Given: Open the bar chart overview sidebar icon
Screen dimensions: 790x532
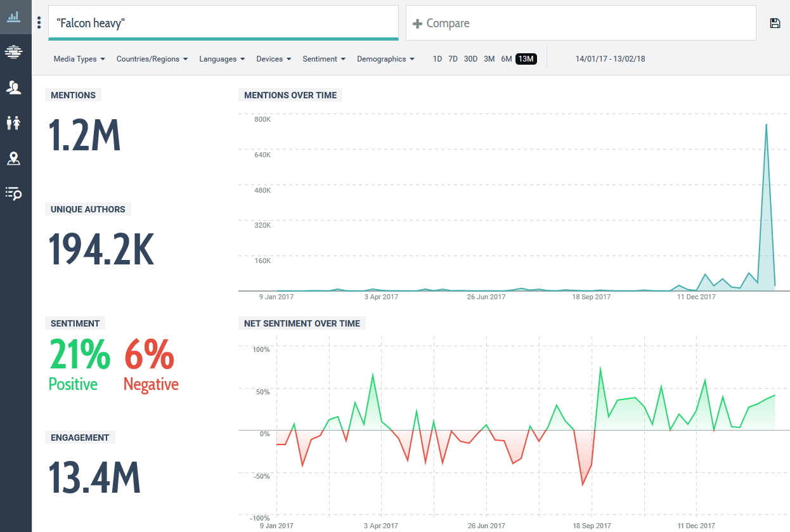Looking at the screenshot, I should (x=13, y=16).
